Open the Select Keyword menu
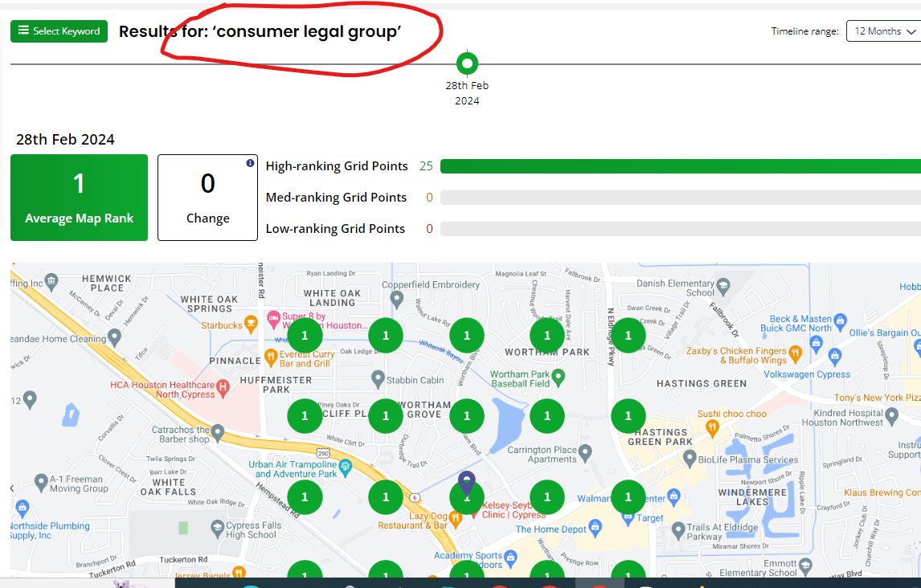 [x=59, y=31]
